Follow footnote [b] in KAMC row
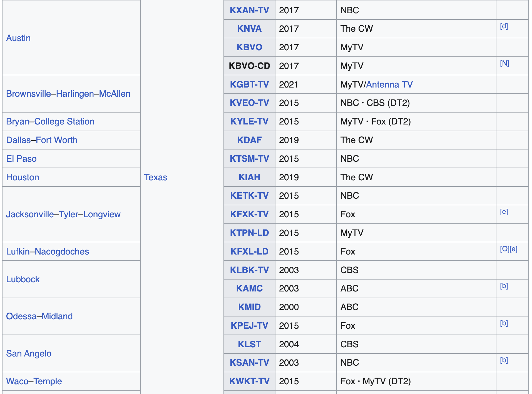Screen dimensions: 532x394 click(x=504, y=286)
